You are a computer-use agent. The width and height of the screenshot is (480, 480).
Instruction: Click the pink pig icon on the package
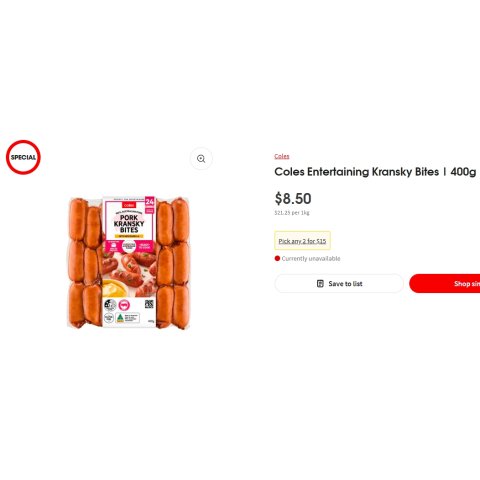point(124,305)
